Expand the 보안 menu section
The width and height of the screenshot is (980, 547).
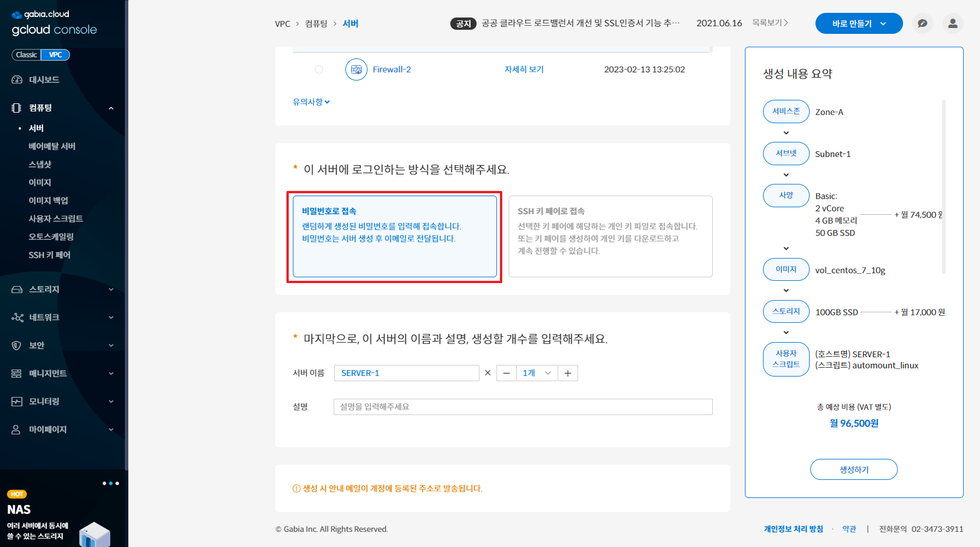click(x=111, y=346)
